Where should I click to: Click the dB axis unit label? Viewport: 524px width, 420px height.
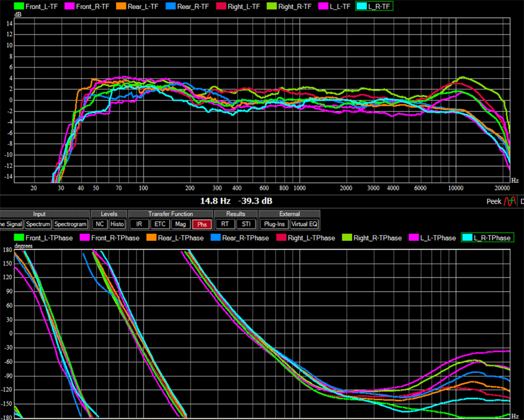click(18, 15)
